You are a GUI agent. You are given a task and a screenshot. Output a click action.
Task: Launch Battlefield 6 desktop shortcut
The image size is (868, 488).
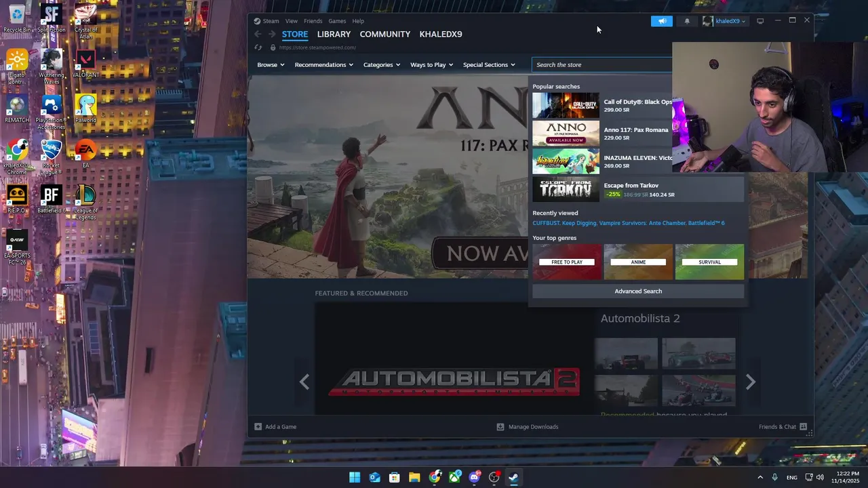pos(52,199)
